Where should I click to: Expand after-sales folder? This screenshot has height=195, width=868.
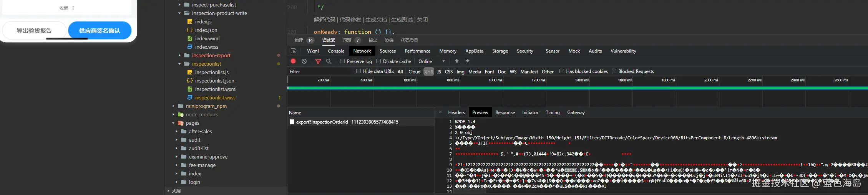click(176, 131)
